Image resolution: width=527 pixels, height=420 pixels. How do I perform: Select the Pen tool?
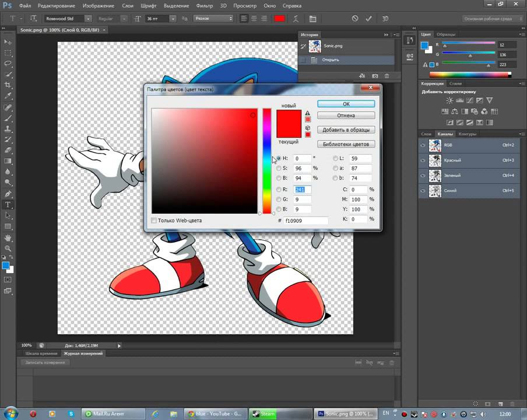(x=8, y=194)
